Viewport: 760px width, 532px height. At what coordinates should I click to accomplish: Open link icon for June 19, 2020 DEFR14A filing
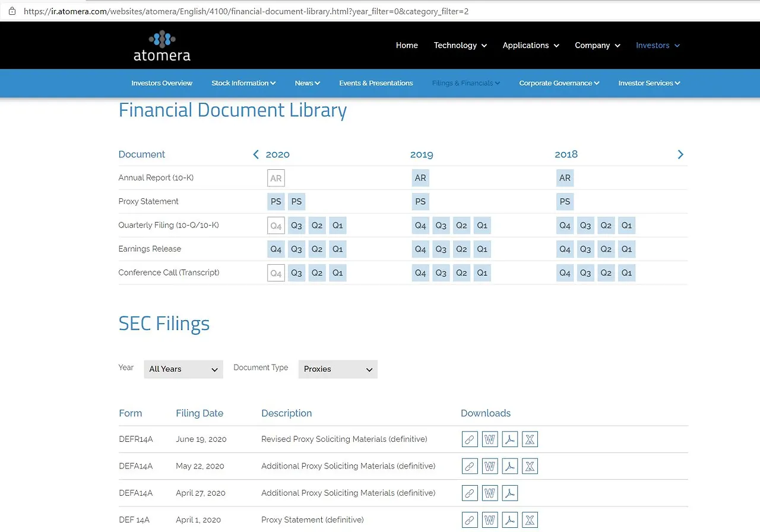[470, 439]
